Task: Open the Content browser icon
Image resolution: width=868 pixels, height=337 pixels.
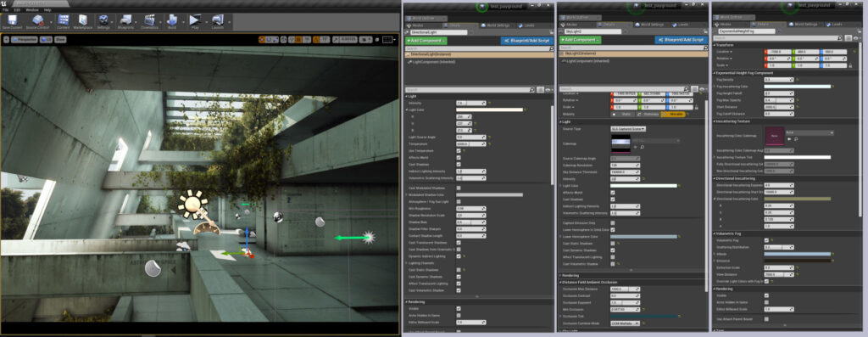Action: [63, 21]
